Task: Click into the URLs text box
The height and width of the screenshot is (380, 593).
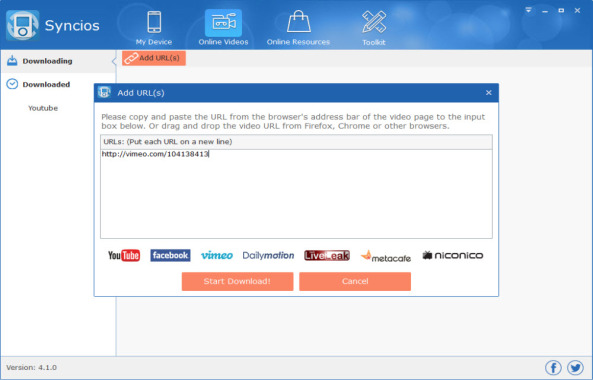Action: click(296, 194)
